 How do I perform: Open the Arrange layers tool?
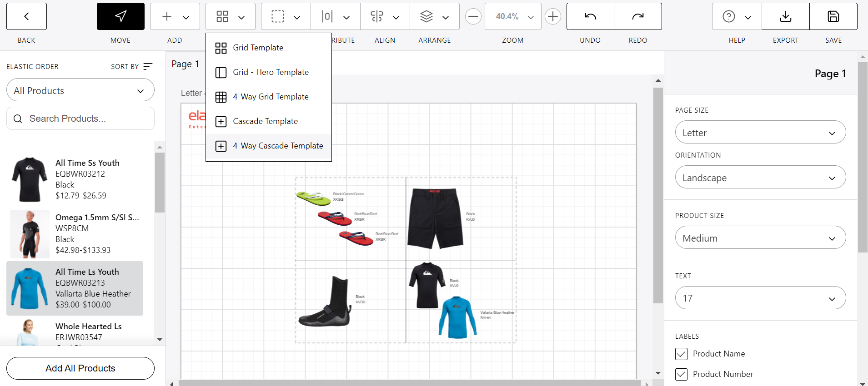pyautogui.click(x=434, y=17)
